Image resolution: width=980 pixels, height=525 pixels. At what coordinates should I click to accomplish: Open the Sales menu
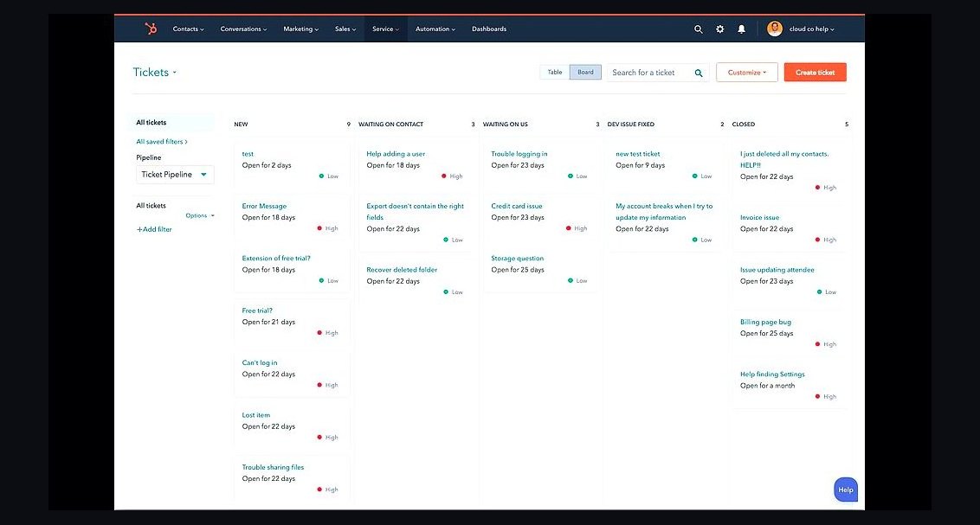[x=345, y=29]
